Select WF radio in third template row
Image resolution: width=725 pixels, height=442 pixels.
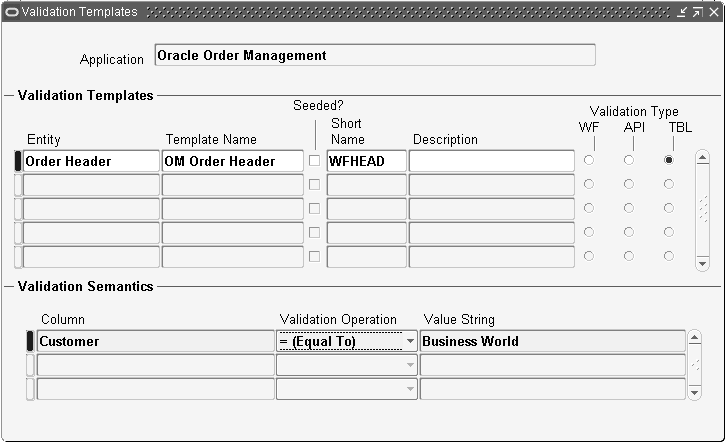click(x=589, y=208)
